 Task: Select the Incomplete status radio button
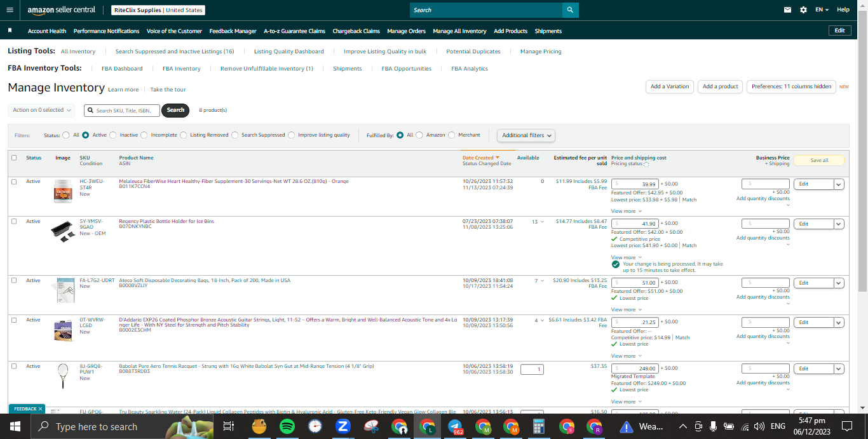pyautogui.click(x=144, y=135)
